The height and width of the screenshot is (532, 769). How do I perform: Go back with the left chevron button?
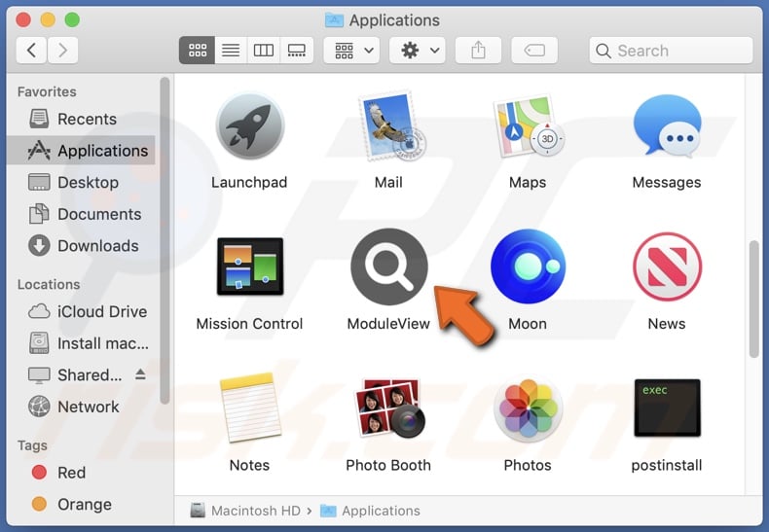[x=32, y=50]
